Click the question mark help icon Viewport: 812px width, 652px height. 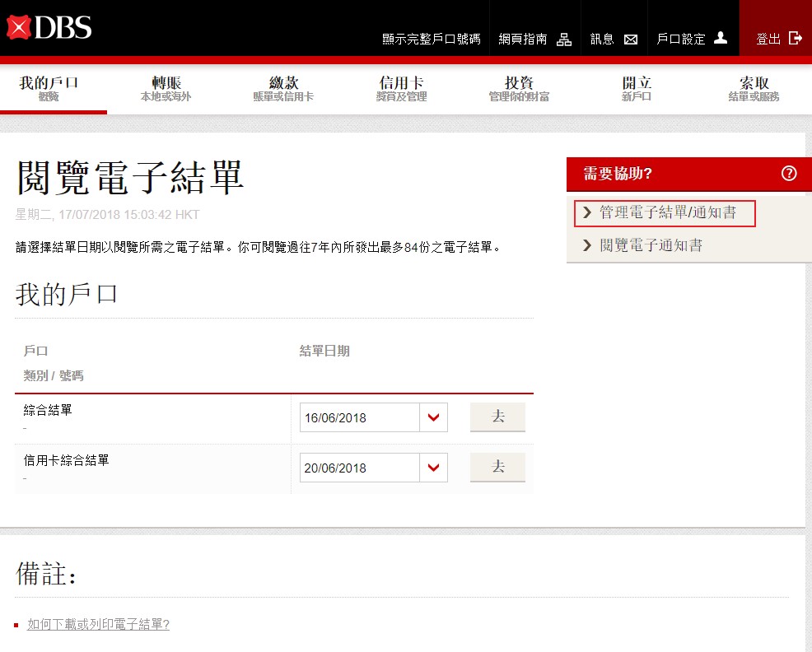(789, 174)
